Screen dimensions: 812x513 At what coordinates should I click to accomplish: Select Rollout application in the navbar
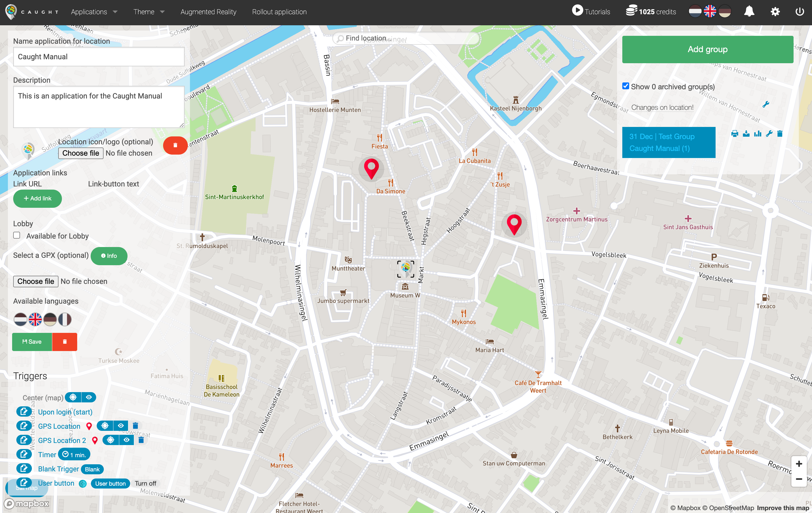point(279,12)
